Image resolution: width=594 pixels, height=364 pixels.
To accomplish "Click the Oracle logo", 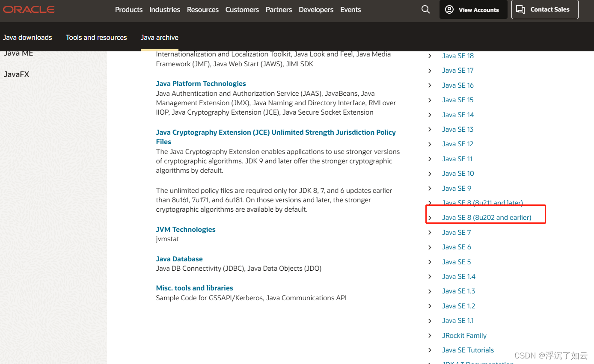I will (x=28, y=9).
